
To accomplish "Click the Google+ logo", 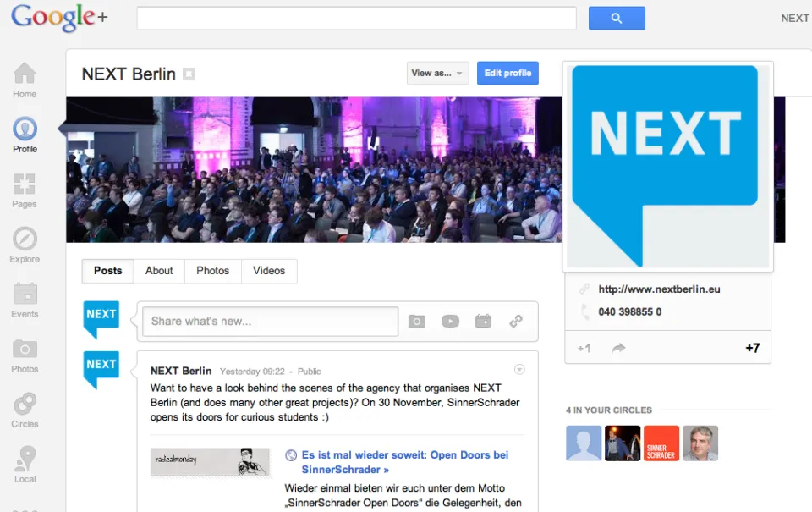I will click(59, 18).
